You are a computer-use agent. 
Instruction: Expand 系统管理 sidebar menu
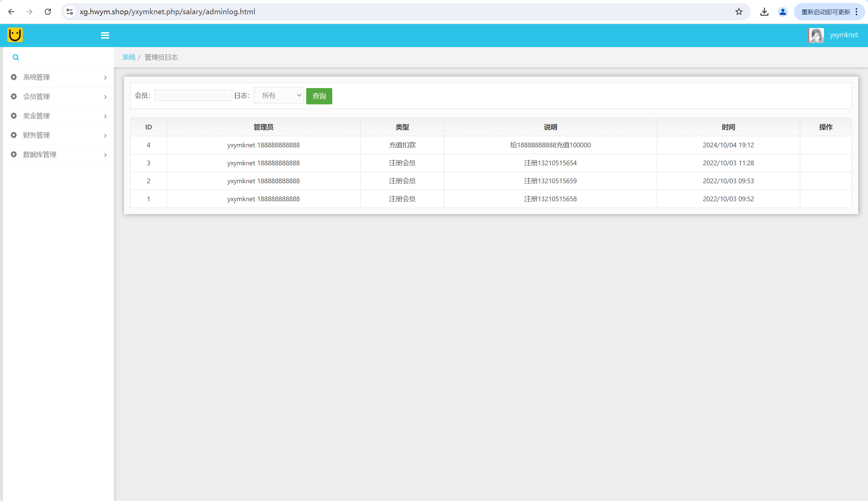[x=58, y=78]
